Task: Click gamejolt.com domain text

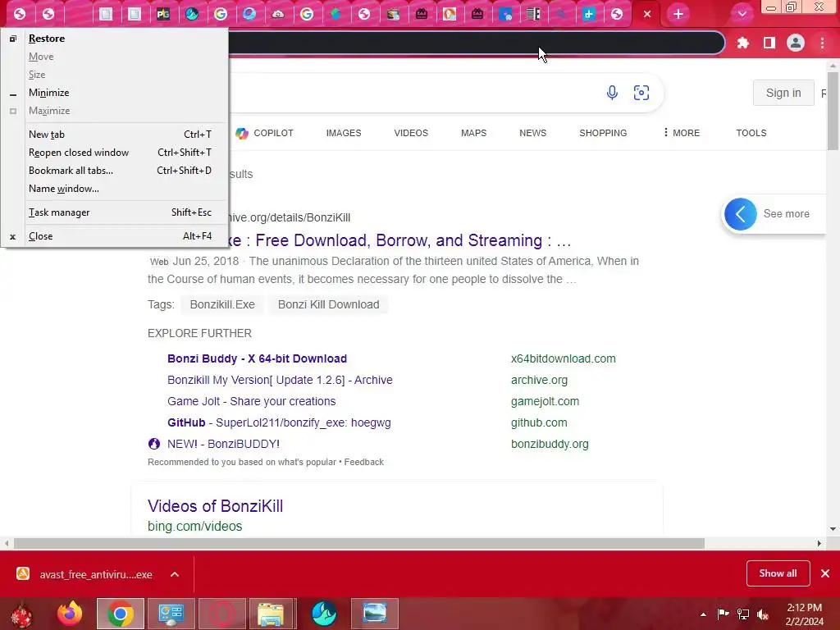Action: pyautogui.click(x=545, y=401)
